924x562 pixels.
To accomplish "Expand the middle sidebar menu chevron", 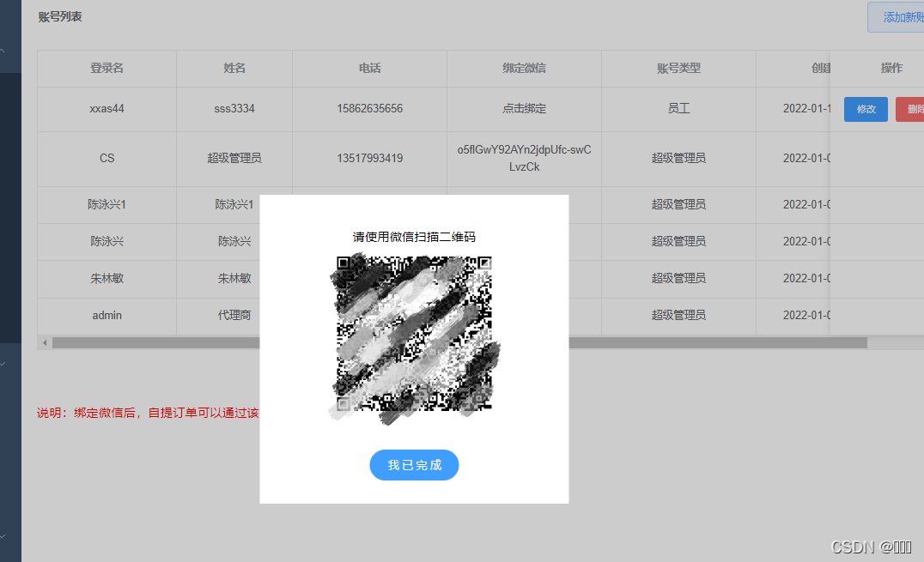I will pos(3,364).
